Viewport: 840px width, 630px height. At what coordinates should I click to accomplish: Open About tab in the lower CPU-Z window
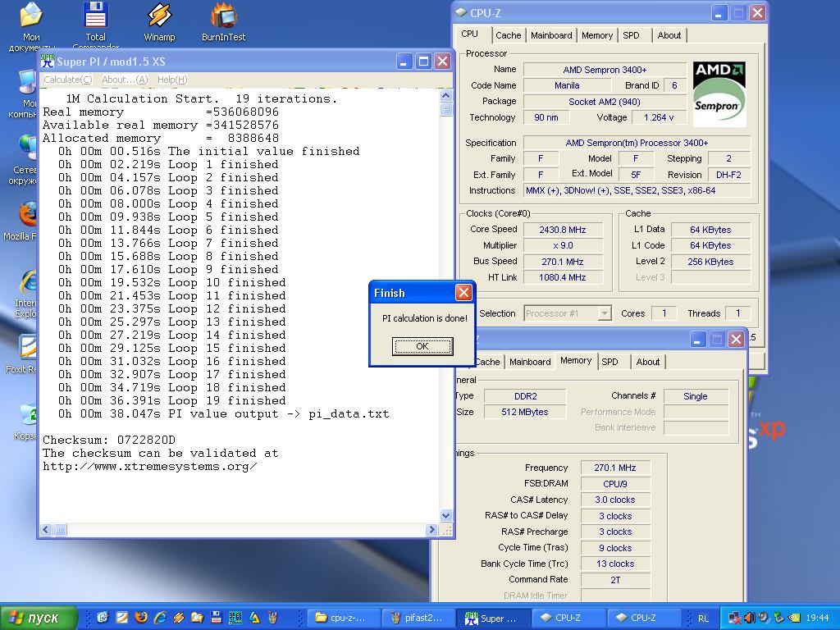click(648, 362)
